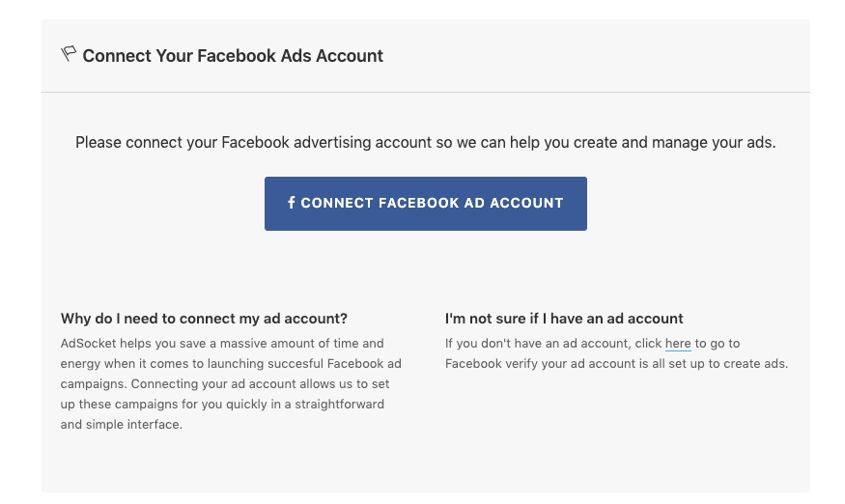Click the "Connect Your Facebook Ads Account" heading
Viewport: 845px width, 504px height.
(233, 56)
